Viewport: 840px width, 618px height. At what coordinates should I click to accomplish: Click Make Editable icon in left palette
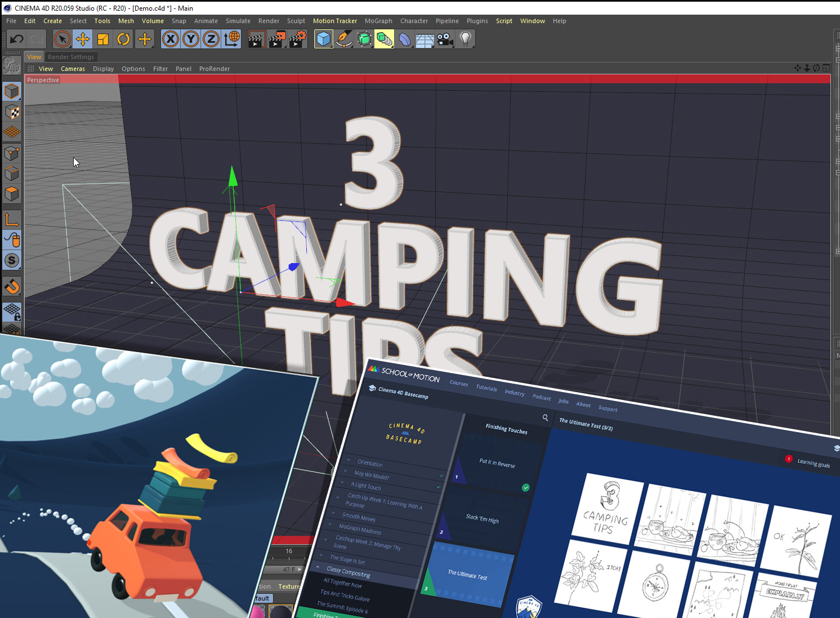click(x=12, y=66)
